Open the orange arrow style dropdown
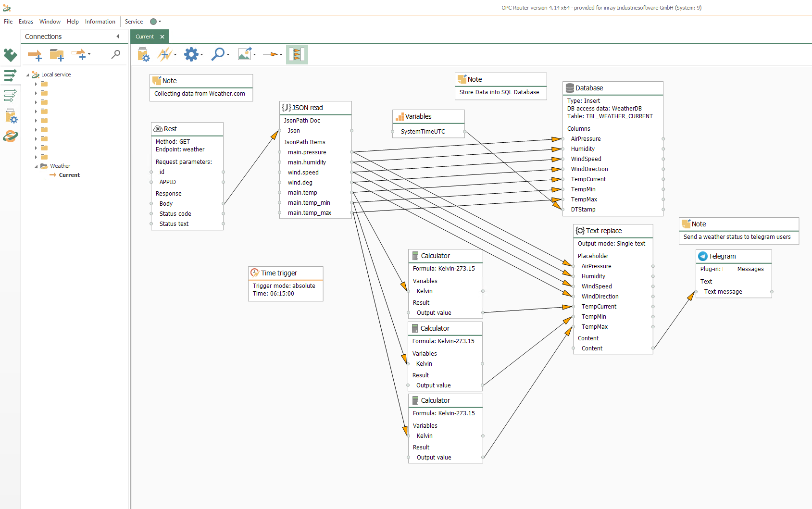The width and height of the screenshot is (812, 509). click(273, 54)
